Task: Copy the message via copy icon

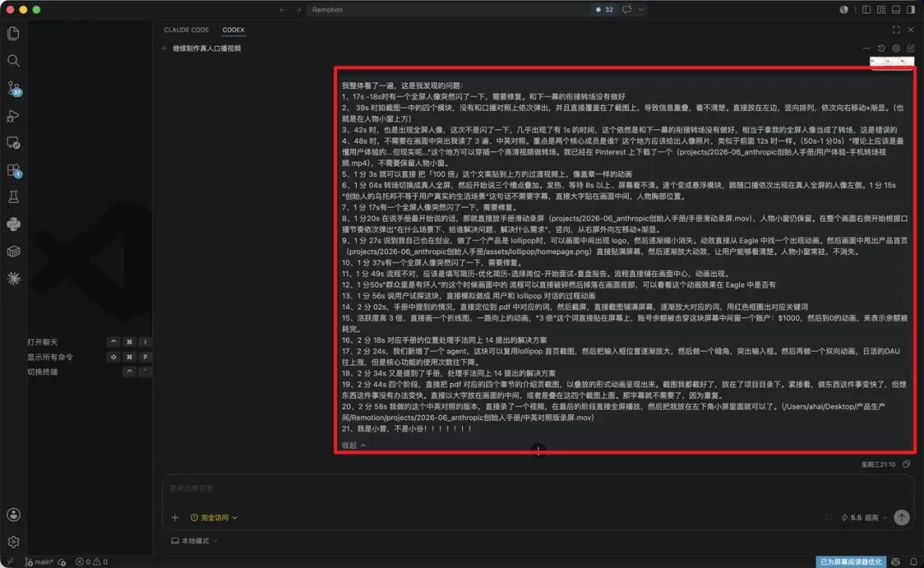Action: (x=906, y=464)
